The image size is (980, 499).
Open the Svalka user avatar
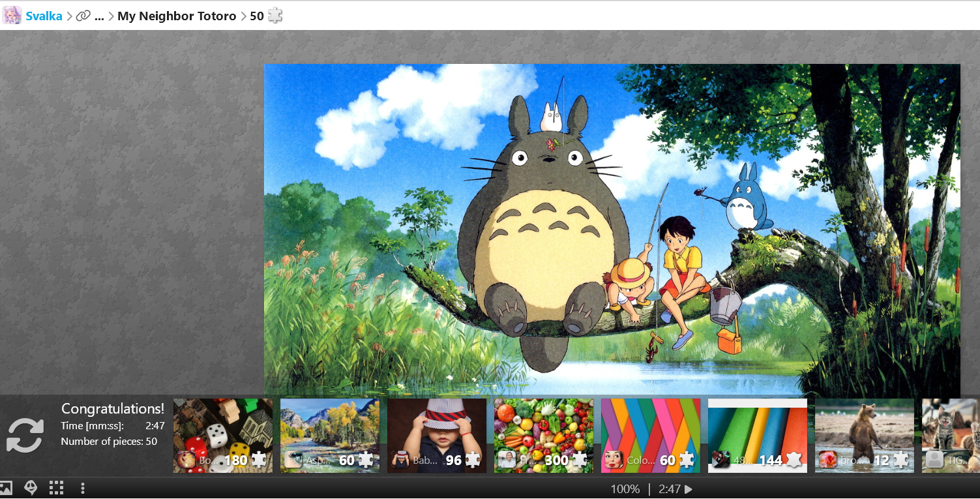coord(12,16)
